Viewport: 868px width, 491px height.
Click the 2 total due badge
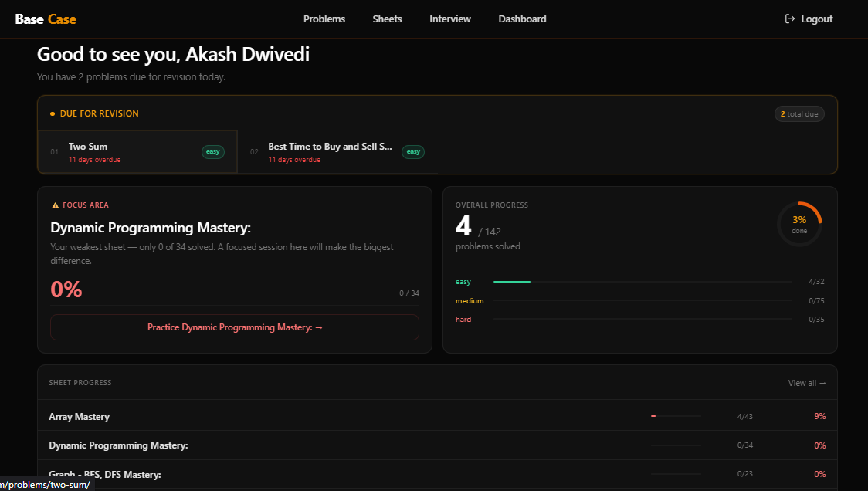799,114
